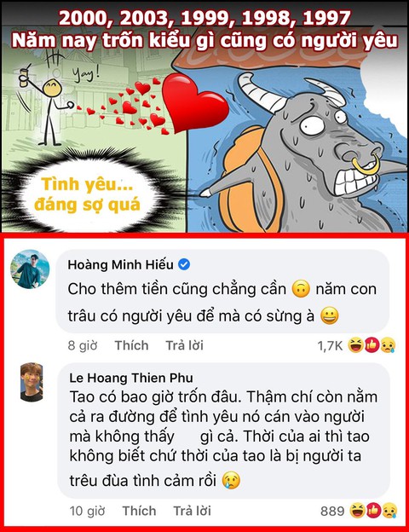Screen dimensions: 409x532
Task: Click the like reaction on first comment
Action: click(x=372, y=345)
